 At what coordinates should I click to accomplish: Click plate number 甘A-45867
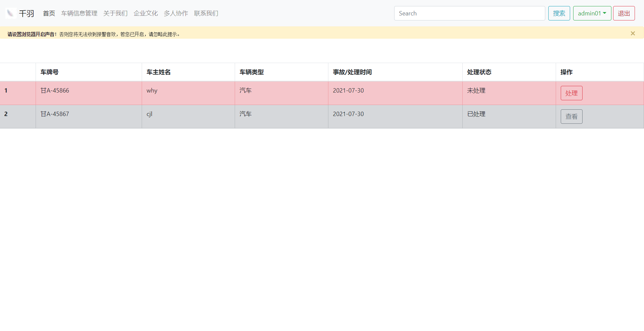55,114
